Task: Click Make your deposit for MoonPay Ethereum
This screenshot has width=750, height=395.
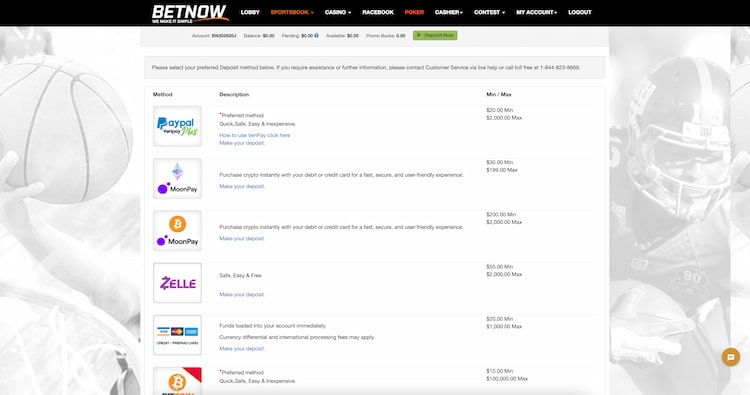Action: pos(242,187)
